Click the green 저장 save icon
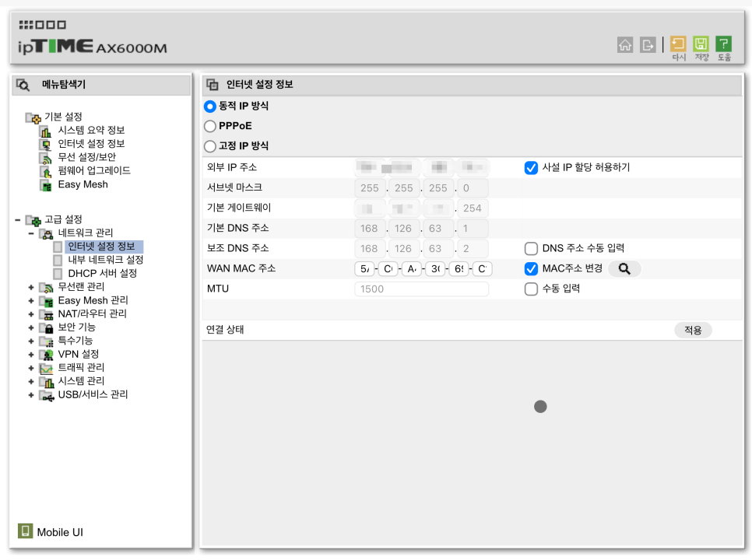 coord(701,44)
